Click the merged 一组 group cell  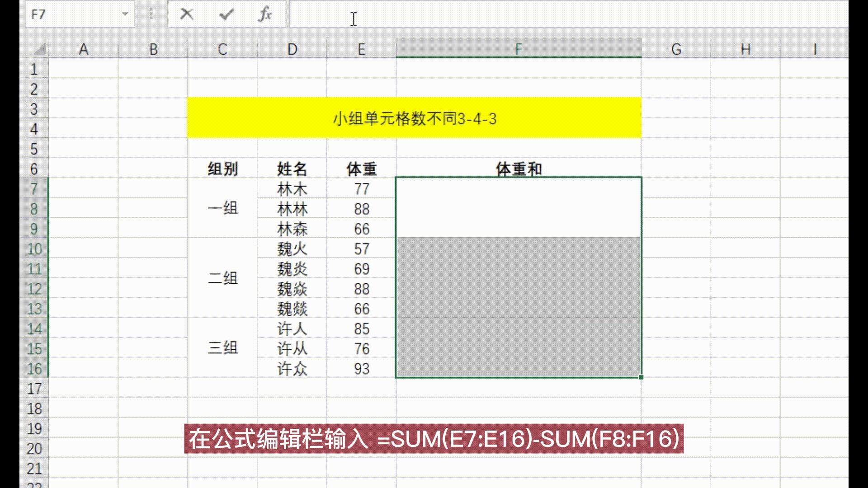pos(222,209)
